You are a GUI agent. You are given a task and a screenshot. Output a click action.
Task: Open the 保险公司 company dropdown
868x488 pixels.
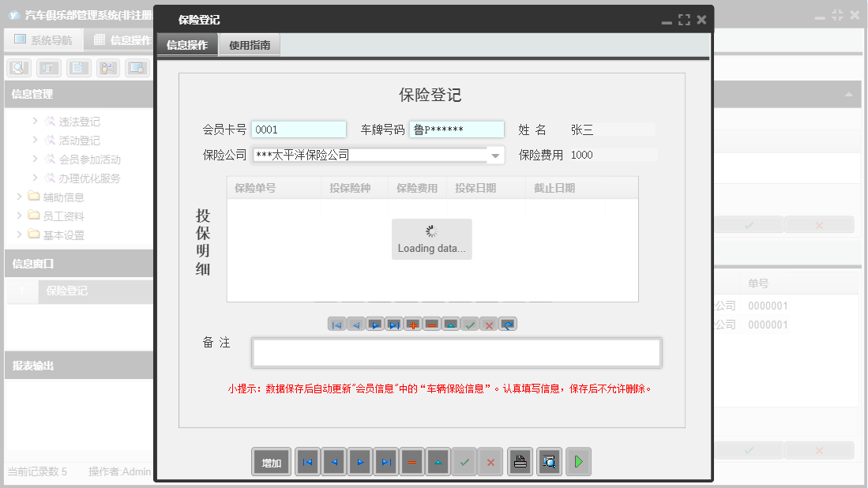pos(494,155)
